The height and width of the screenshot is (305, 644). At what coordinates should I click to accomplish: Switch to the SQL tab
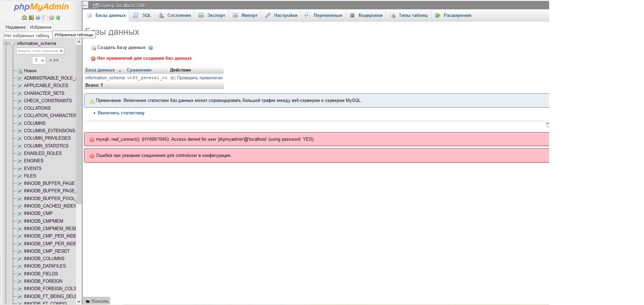(146, 16)
